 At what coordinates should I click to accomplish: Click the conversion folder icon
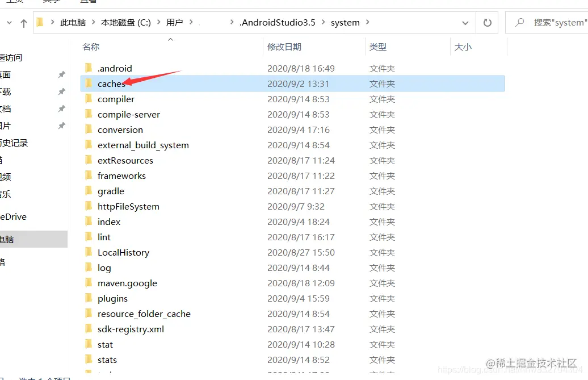(89, 130)
